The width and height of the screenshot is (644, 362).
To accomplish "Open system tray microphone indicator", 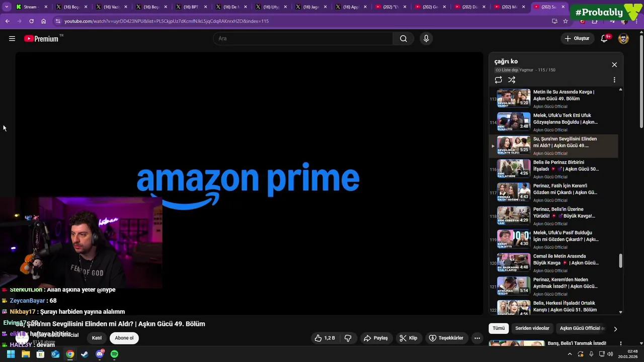I will point(591,354).
